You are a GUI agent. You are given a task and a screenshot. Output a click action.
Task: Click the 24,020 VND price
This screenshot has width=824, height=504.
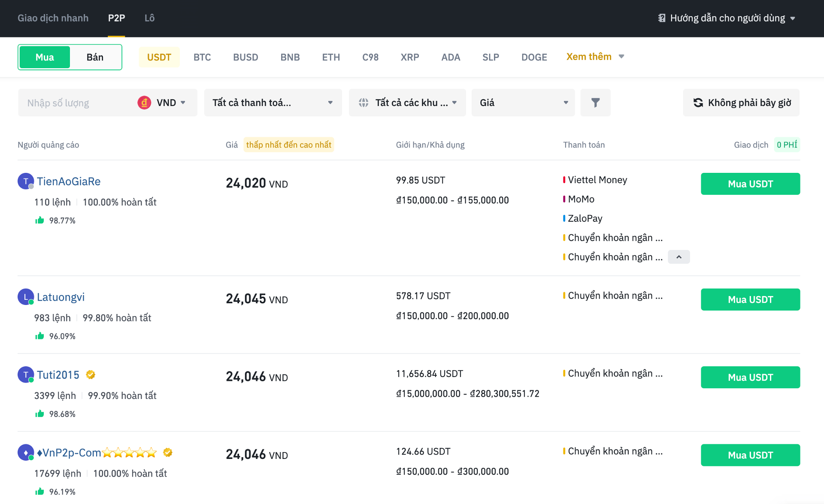[x=257, y=183]
